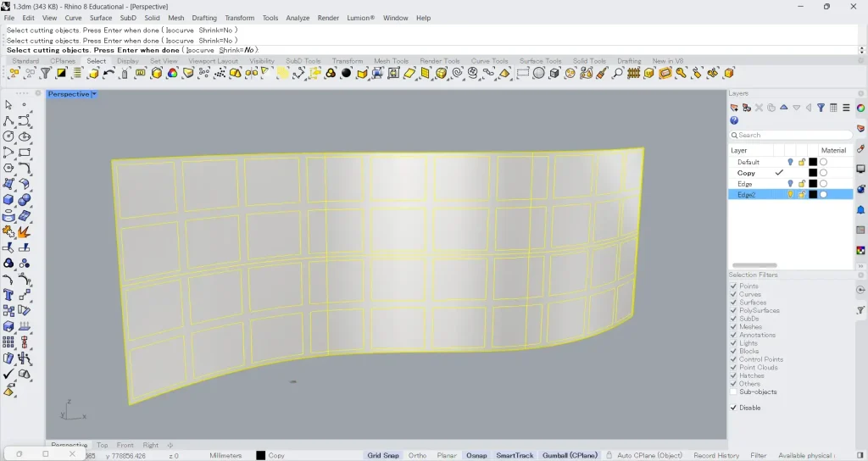
Task: Toggle the Curves selection filter
Action: pos(733,294)
